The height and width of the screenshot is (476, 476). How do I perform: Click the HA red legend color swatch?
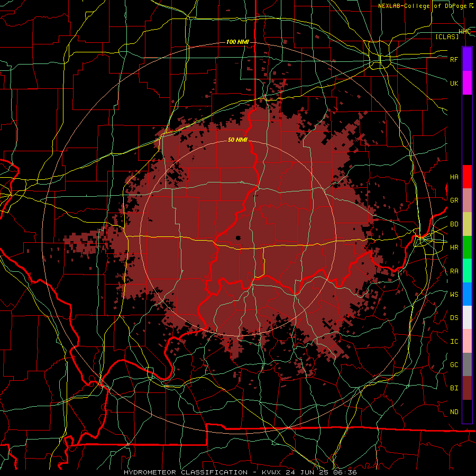click(x=467, y=177)
